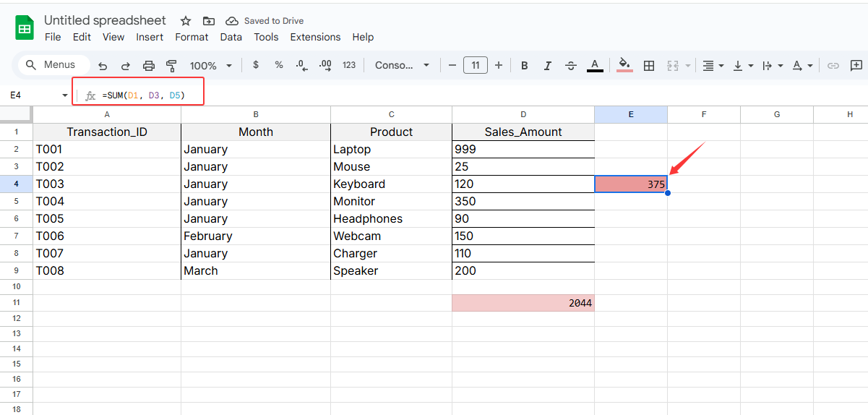Open the fill color picker

pyautogui.click(x=625, y=66)
